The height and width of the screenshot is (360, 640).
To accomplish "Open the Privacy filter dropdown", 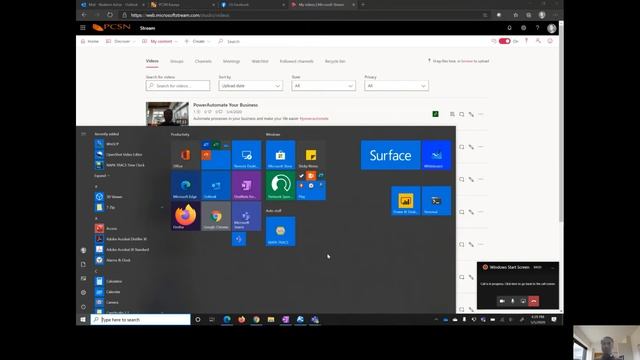I will 396,86.
